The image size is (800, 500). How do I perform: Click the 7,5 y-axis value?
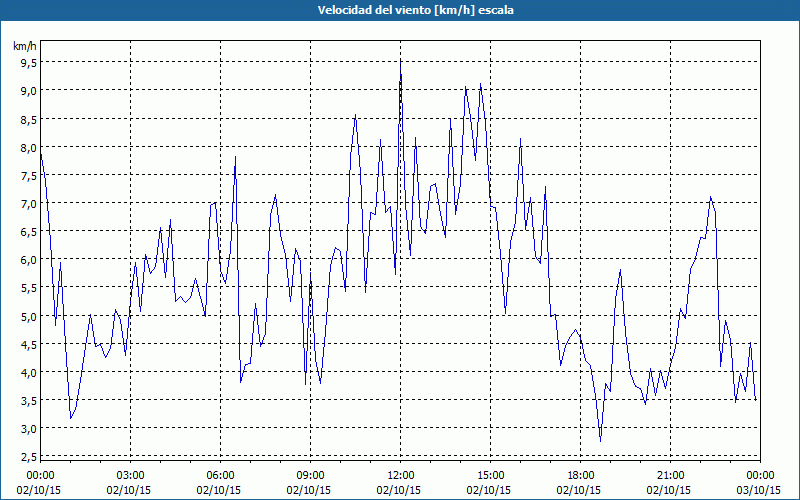28,176
